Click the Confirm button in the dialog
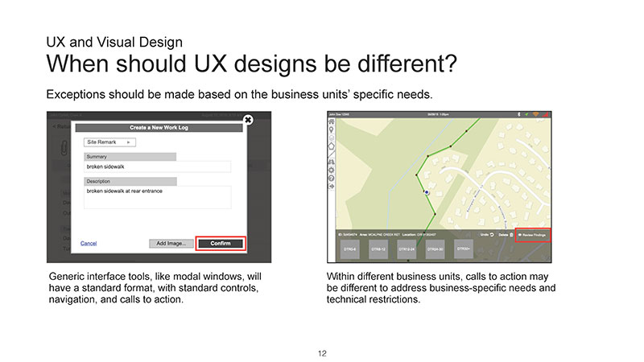644x362 pixels. 221,243
